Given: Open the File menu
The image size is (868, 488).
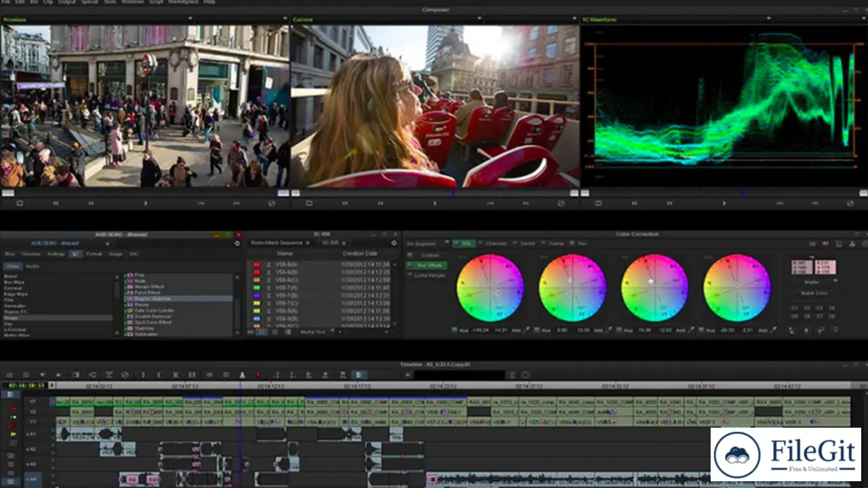Looking at the screenshot, I should coord(5,2).
